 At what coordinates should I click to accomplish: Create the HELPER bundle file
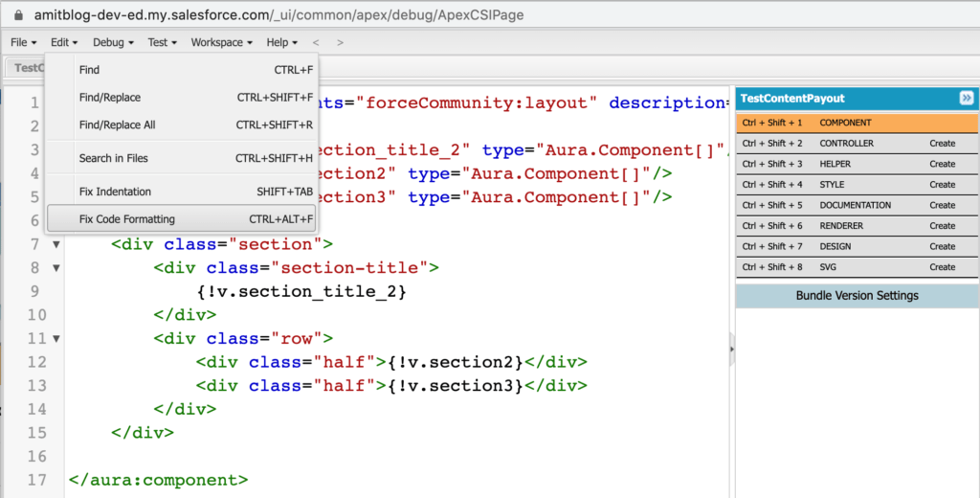pyautogui.click(x=942, y=164)
